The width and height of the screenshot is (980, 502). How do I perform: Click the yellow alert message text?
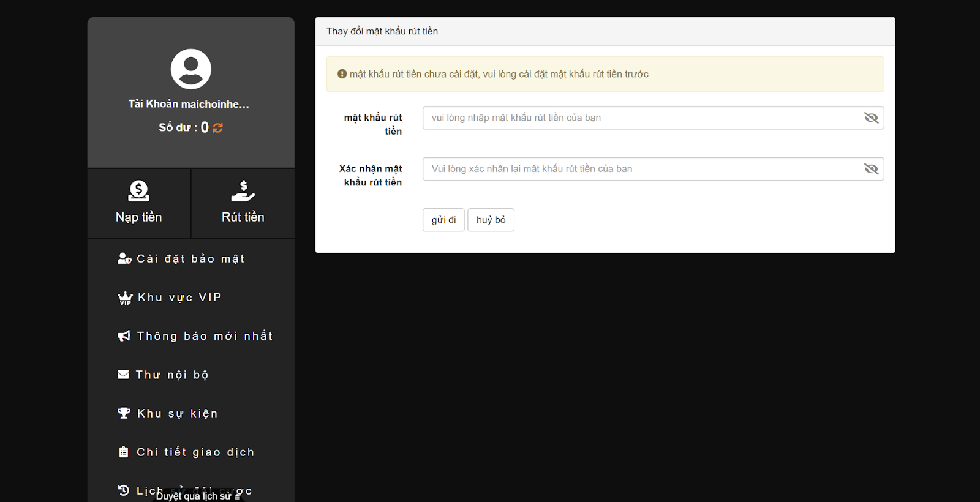pos(499,74)
